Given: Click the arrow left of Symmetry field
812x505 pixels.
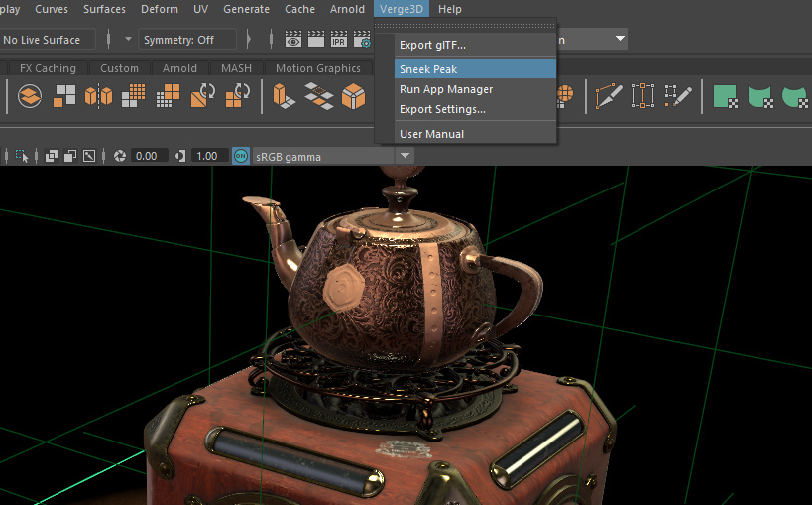Looking at the screenshot, I should point(128,39).
